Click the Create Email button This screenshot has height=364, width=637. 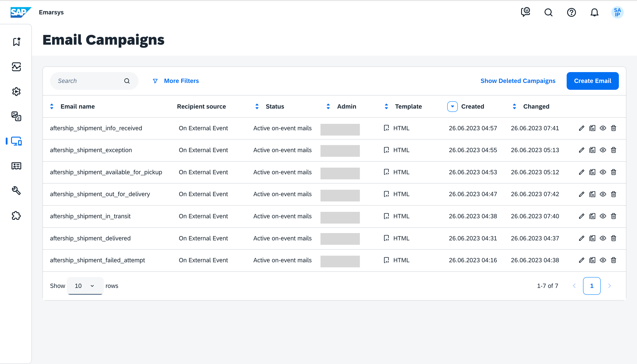click(x=592, y=81)
